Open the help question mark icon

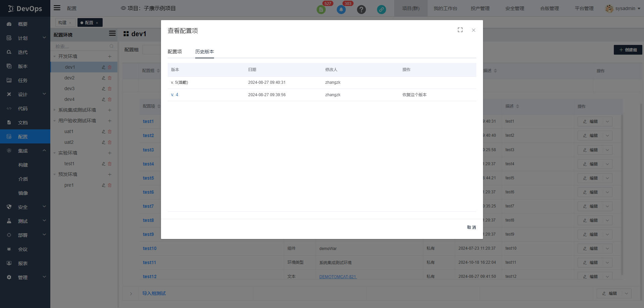pyautogui.click(x=361, y=9)
